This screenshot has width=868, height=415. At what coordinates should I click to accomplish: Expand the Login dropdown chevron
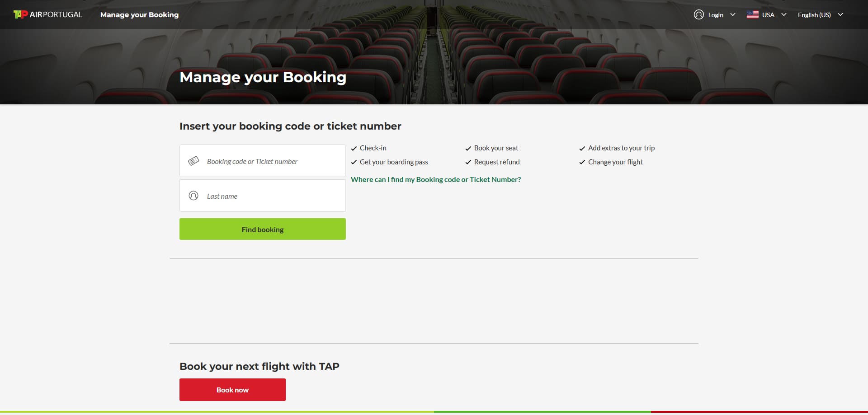(x=733, y=14)
